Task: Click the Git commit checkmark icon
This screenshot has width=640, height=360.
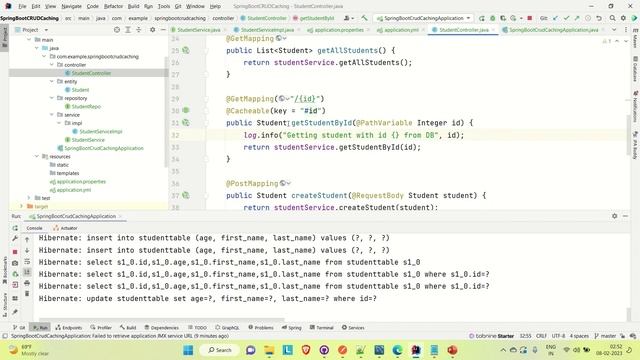Action: tap(566, 18)
